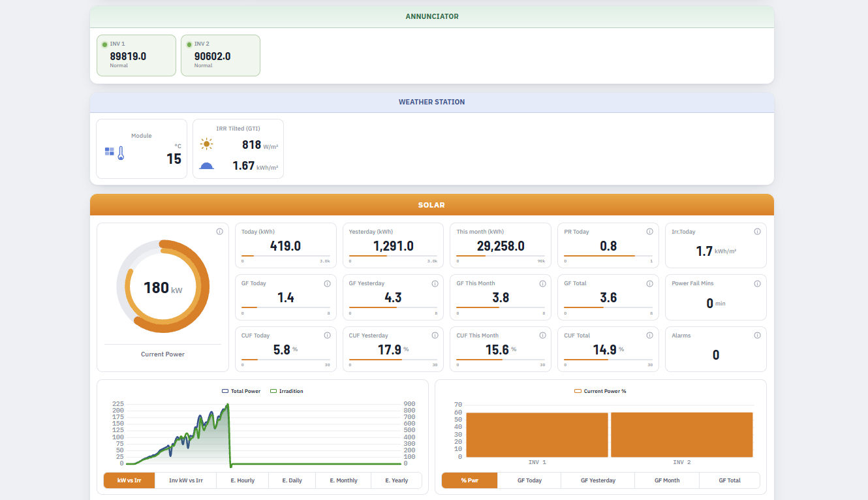Open the INV 1 annunciator card
868x500 pixels.
click(136, 55)
